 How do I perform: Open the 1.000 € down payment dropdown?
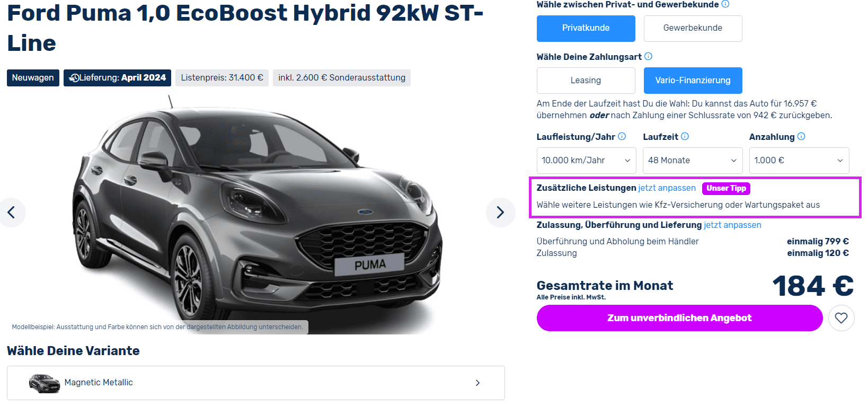[799, 161]
